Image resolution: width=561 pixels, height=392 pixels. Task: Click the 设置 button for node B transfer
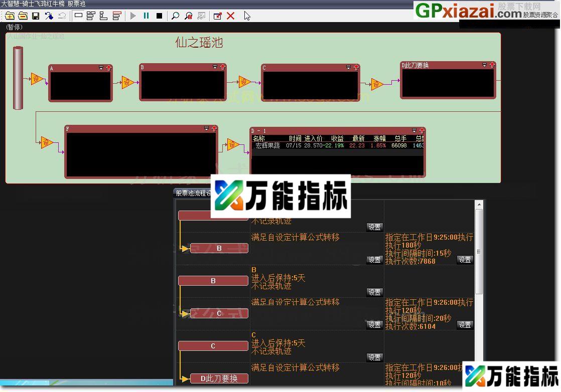(374, 260)
